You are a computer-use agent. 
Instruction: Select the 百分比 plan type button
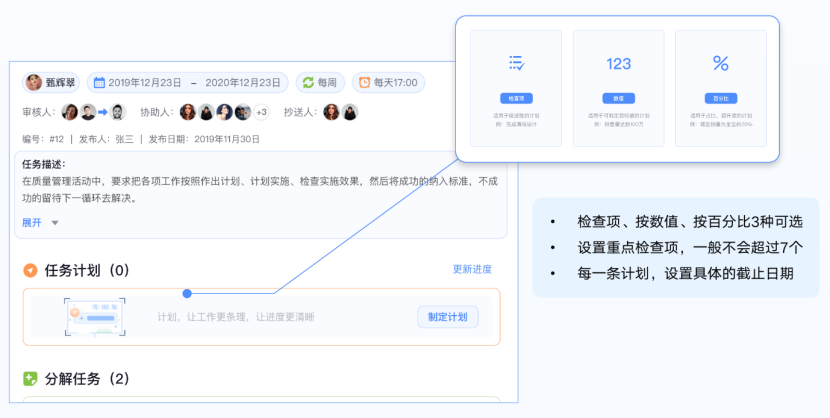coord(720,99)
